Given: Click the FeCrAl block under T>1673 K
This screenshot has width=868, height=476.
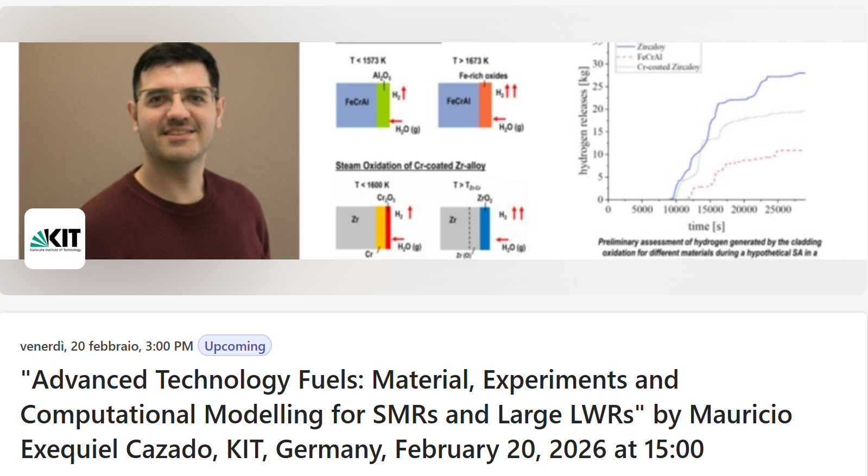Looking at the screenshot, I should click(x=458, y=105).
